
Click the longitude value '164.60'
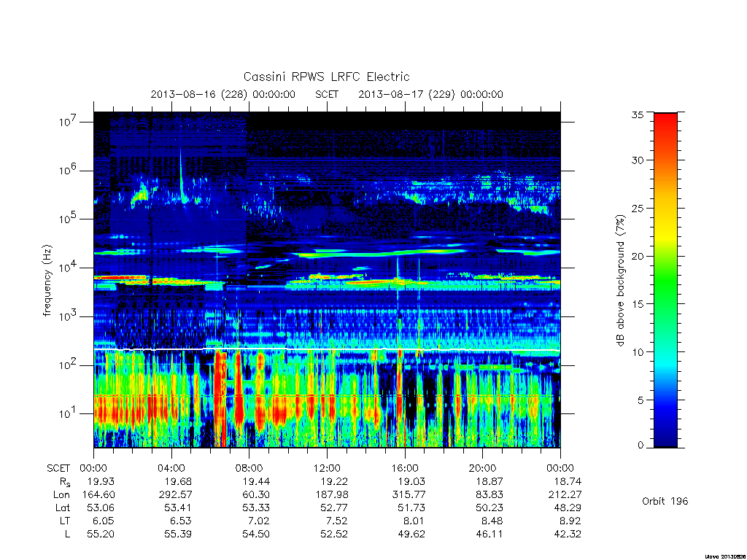(98, 495)
